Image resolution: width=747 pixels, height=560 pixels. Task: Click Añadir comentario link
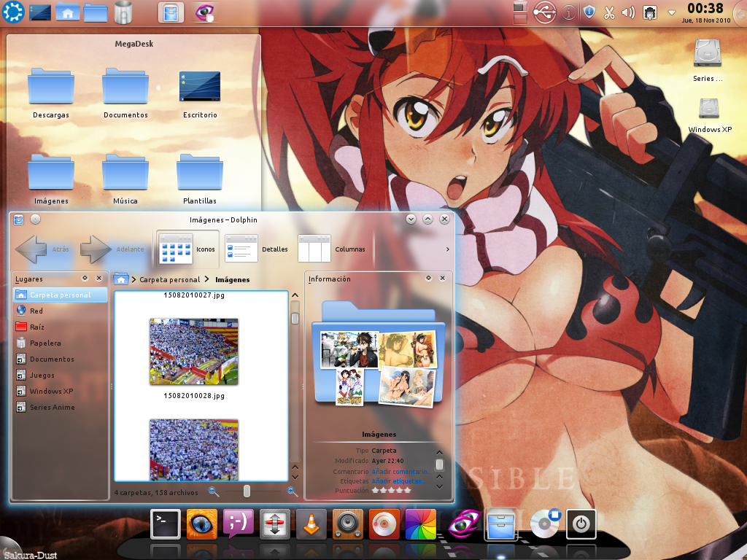[400, 472]
